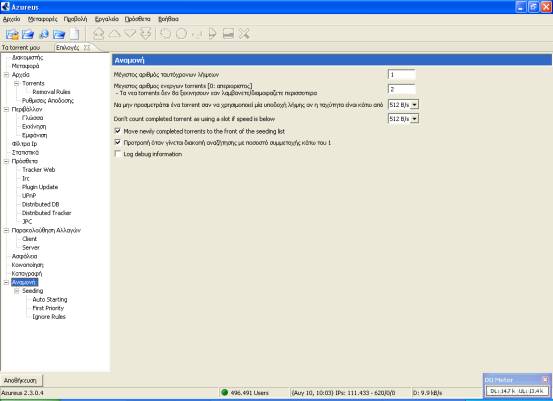Click the move up triangle toolbar icon
The image size is (553, 401).
tap(114, 34)
